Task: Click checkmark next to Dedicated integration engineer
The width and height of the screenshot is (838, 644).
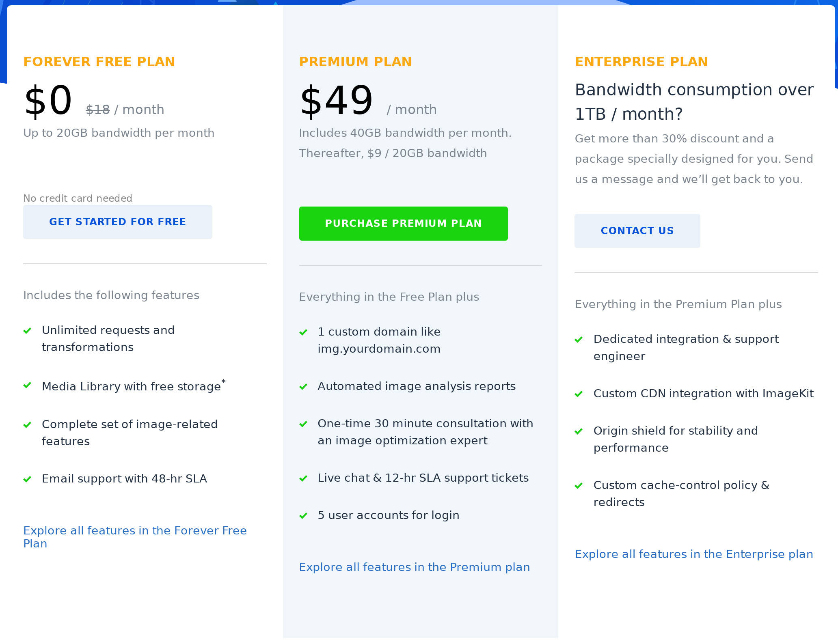Action: (x=580, y=340)
